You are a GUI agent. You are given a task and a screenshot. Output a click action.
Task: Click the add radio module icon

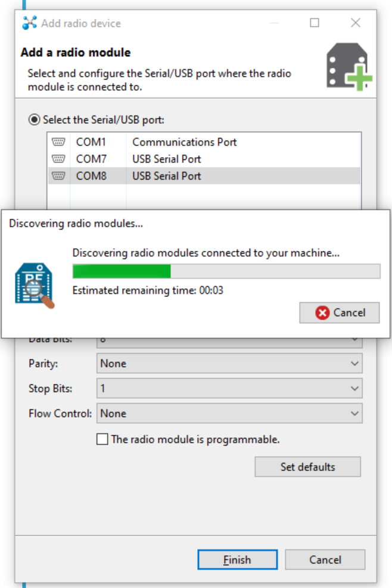[349, 66]
